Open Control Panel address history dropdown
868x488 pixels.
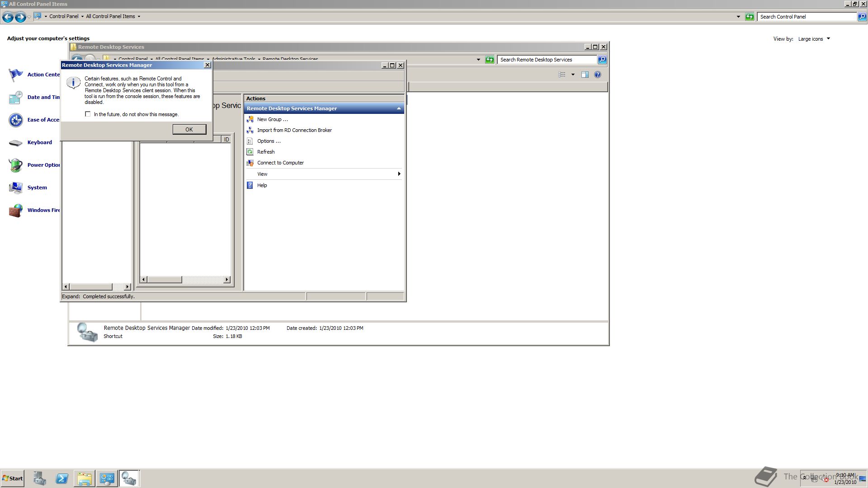point(738,17)
